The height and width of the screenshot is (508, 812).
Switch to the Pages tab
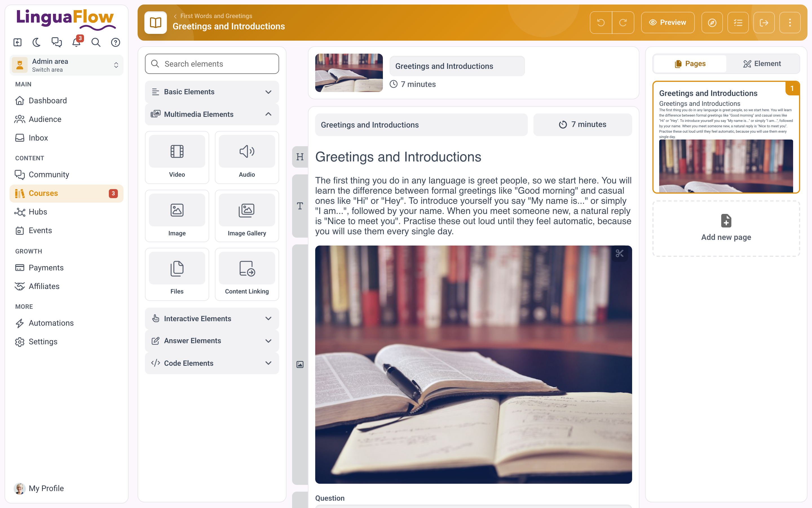690,64
